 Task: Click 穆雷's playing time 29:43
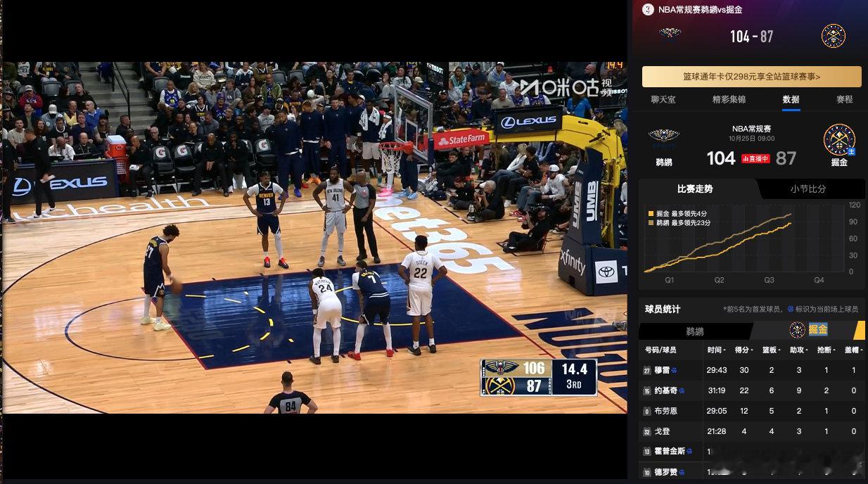717,370
